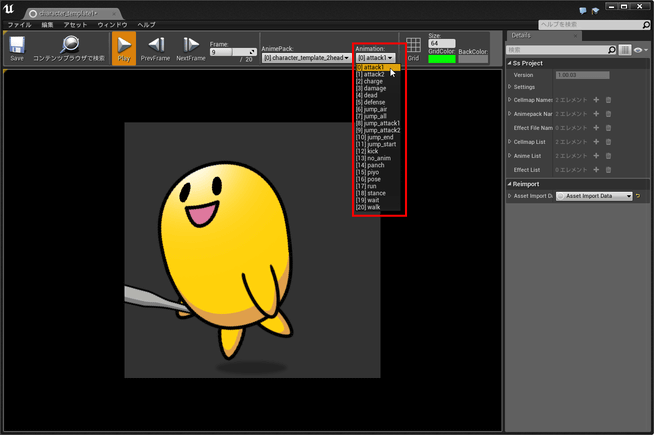The height and width of the screenshot is (435, 654).
Task: Add element to Cellmap Names
Action: (x=596, y=100)
